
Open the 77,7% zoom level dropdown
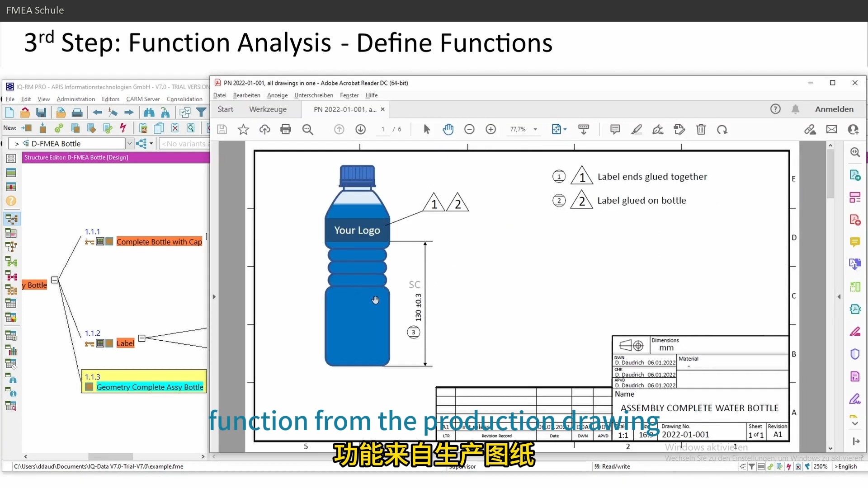[524, 129]
